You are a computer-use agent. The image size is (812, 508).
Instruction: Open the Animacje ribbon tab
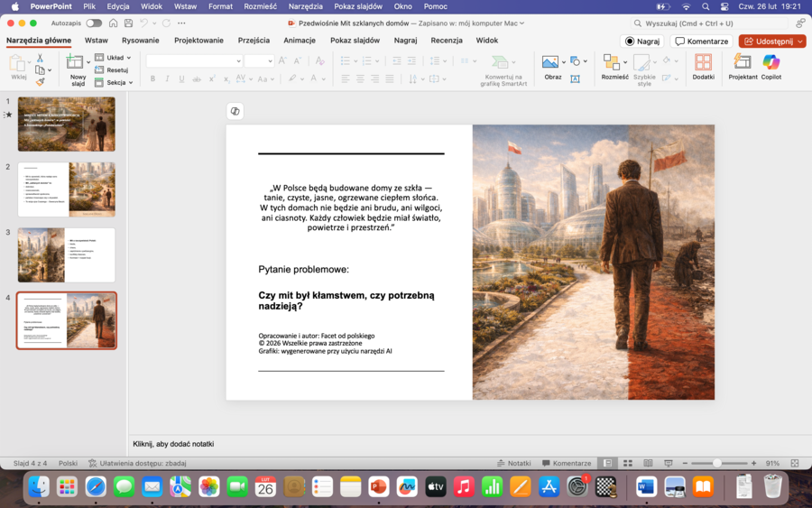tap(299, 41)
